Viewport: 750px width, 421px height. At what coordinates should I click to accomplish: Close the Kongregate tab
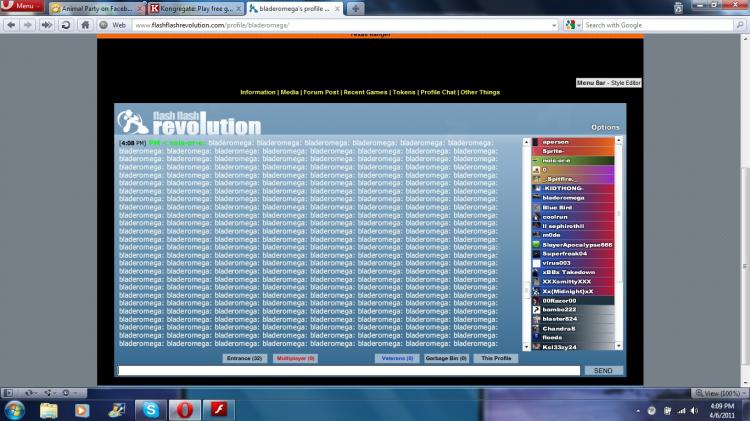click(x=238, y=9)
